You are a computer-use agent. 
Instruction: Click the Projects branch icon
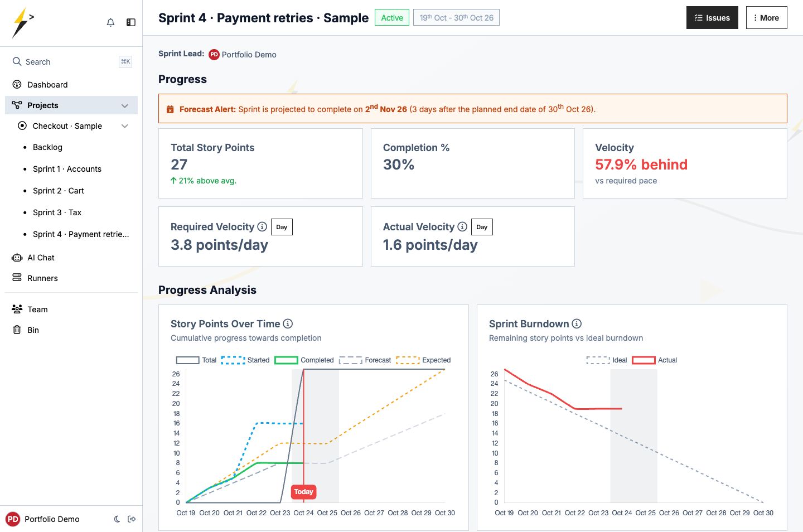click(17, 105)
